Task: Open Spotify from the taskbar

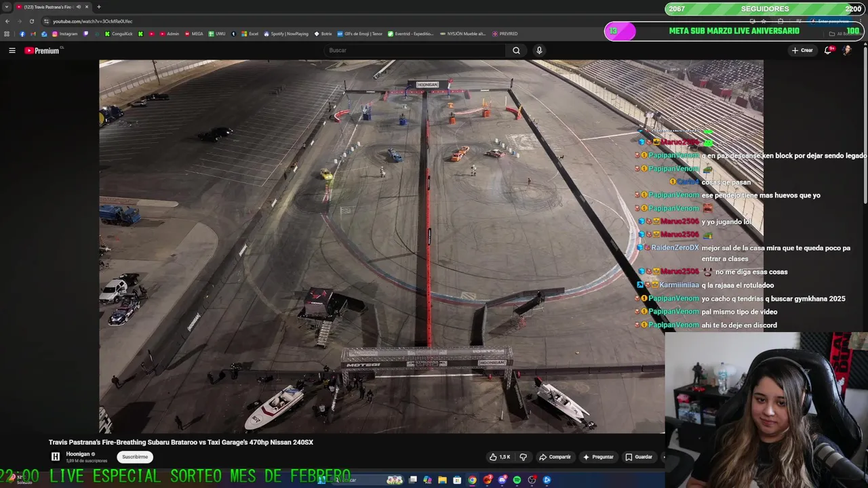Action: tap(517, 480)
